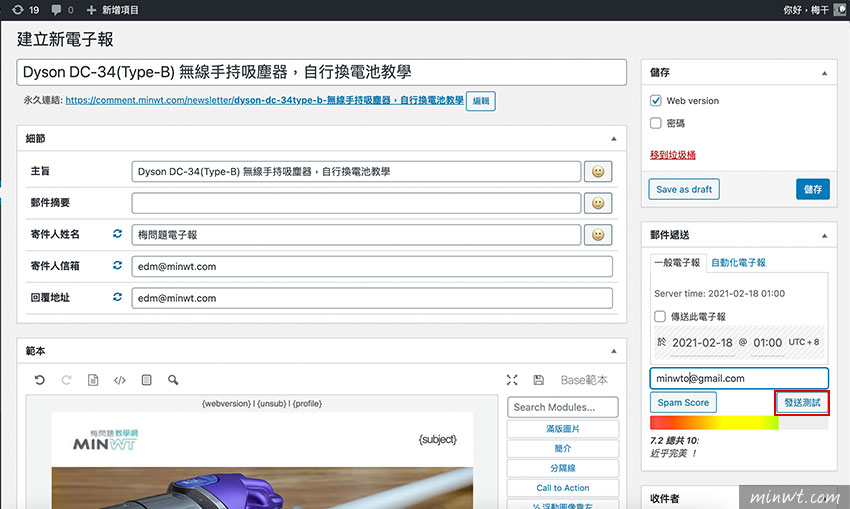Click the Dyson vacuum image in template
Image resolution: width=850 pixels, height=509 pixels.
[x=262, y=488]
